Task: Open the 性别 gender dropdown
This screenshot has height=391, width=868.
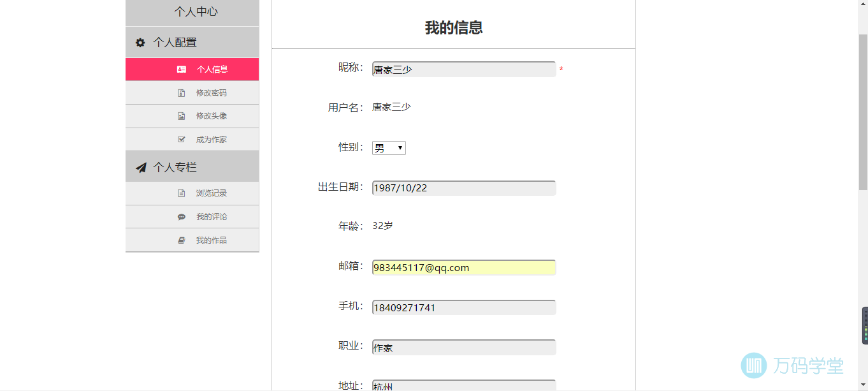Action: point(389,148)
